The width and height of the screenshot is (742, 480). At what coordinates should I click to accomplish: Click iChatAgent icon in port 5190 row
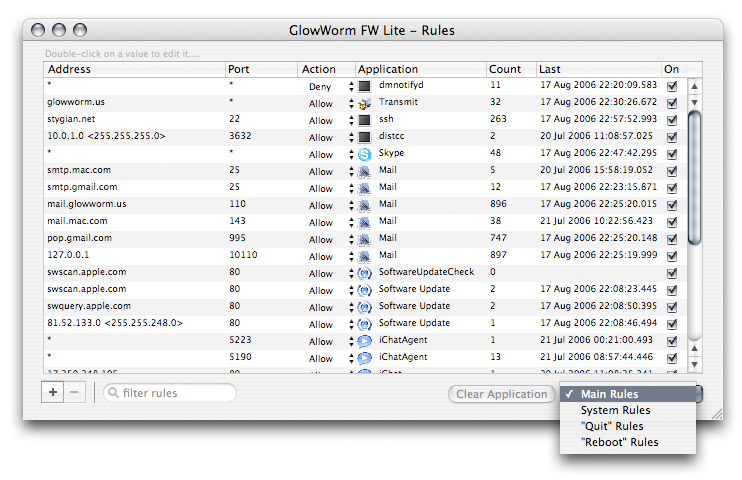tap(364, 358)
